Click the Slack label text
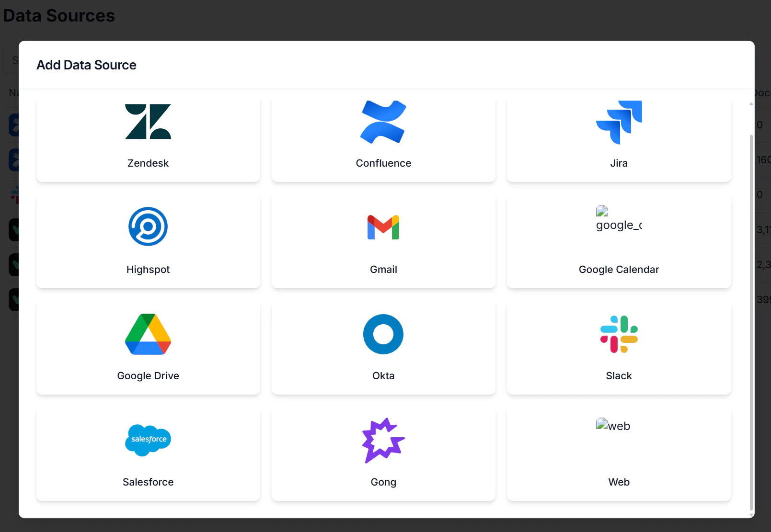The image size is (771, 532). click(x=619, y=376)
